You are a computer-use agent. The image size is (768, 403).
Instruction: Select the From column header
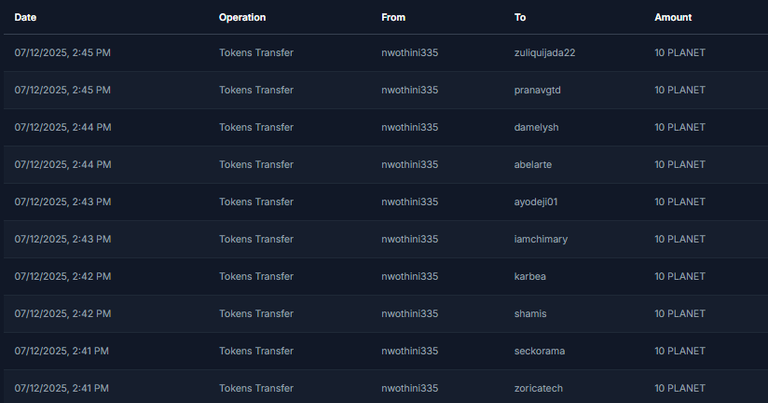[x=393, y=17]
